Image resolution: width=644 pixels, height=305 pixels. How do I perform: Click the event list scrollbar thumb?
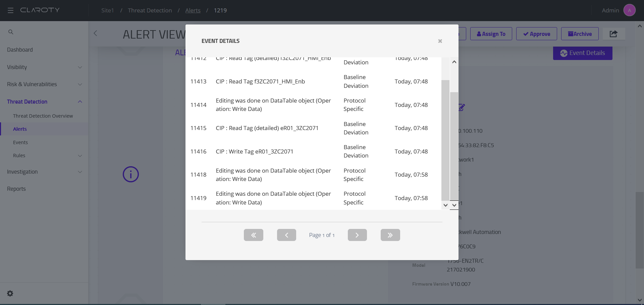[445, 140]
